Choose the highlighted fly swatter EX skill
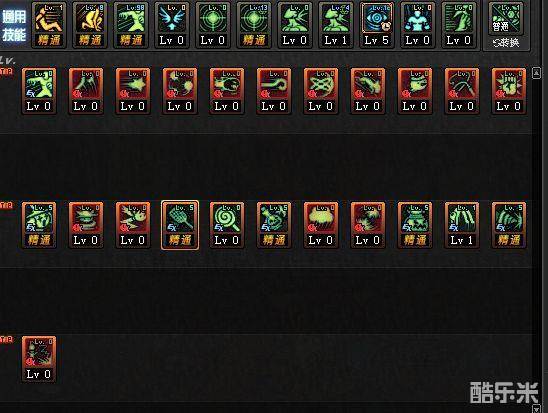 pos(180,225)
